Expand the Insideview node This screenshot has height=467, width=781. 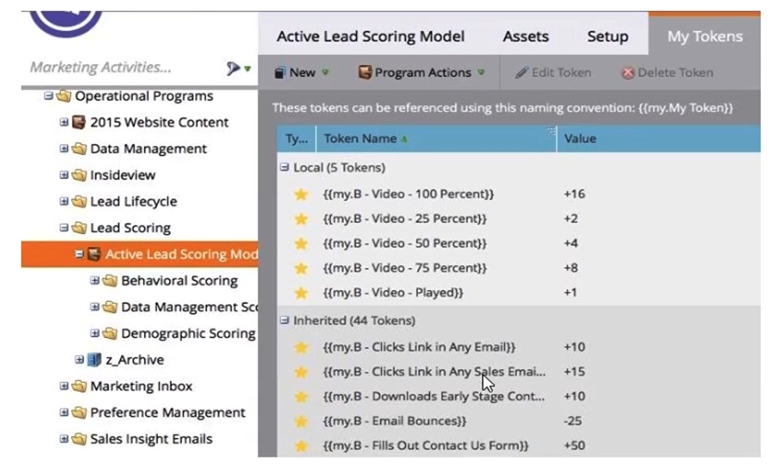point(64,174)
